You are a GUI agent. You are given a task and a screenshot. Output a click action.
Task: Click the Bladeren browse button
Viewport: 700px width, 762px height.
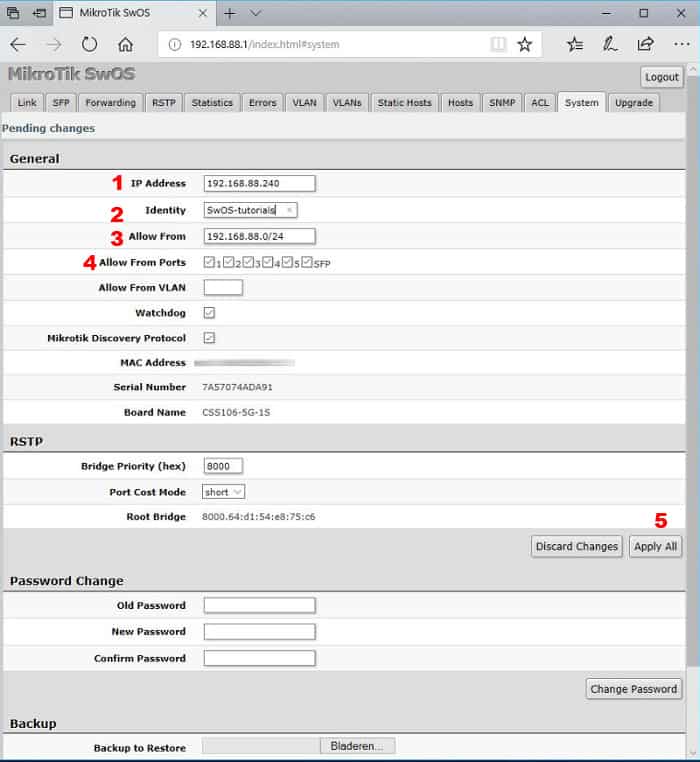(x=357, y=746)
